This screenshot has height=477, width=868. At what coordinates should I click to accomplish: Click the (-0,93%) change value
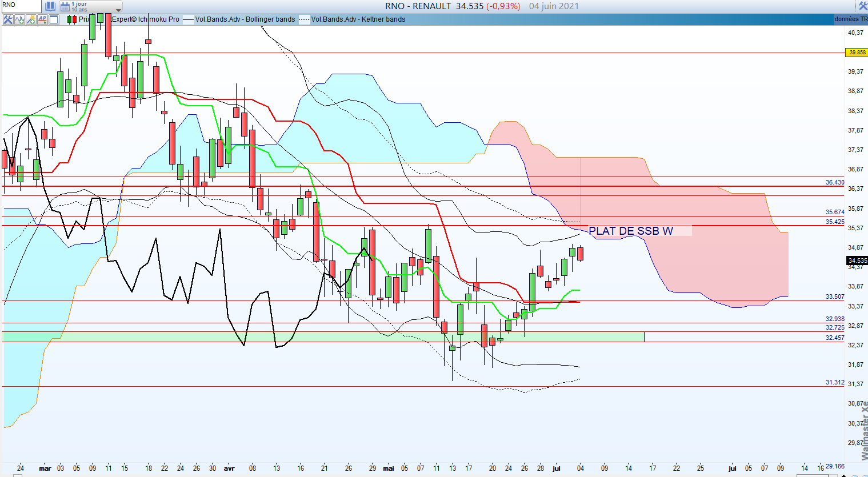coord(503,6)
